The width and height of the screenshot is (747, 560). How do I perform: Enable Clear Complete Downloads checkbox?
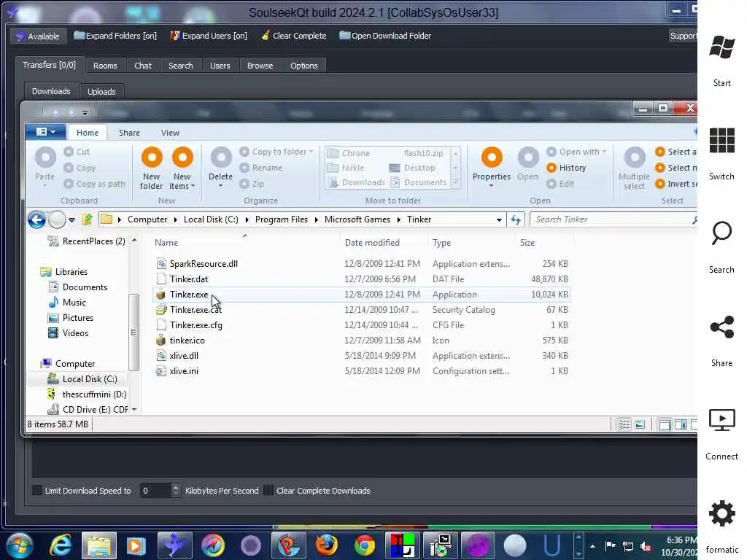(268, 491)
